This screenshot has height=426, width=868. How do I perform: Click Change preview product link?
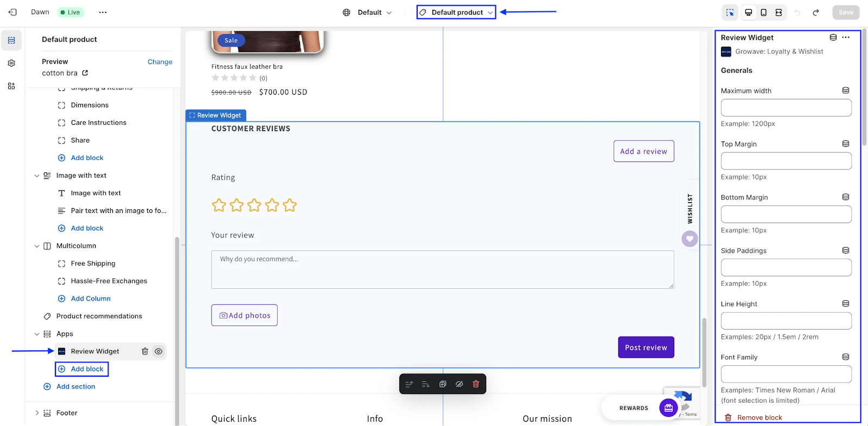click(160, 62)
